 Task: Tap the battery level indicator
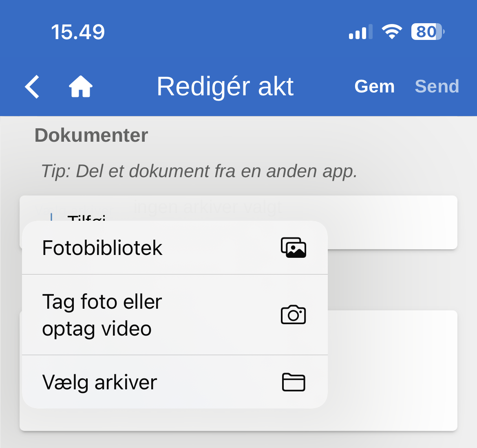coord(427,32)
